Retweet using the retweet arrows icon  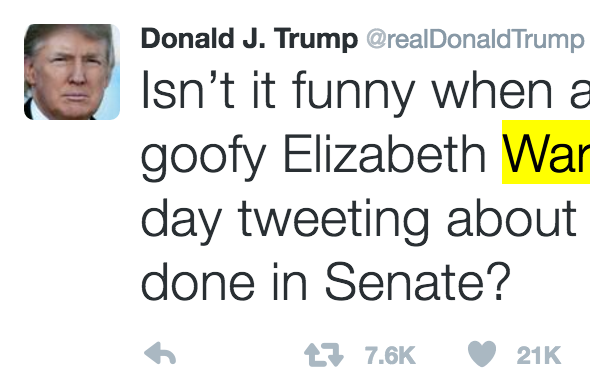tap(324, 354)
